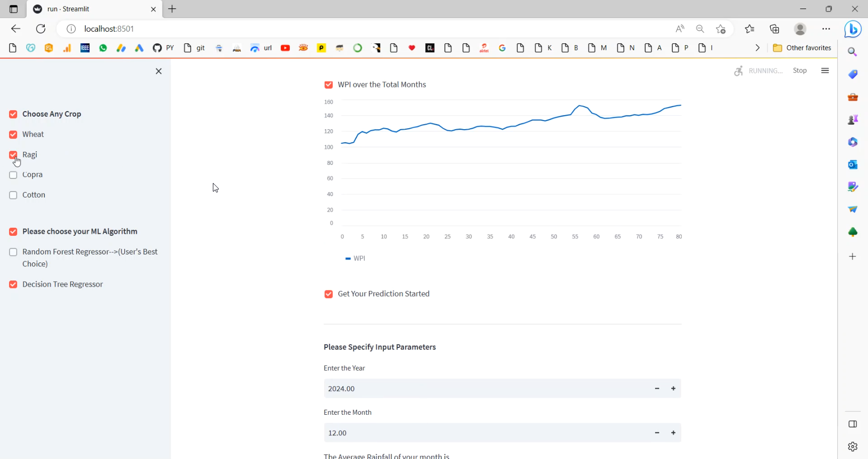868x459 pixels.
Task: Enable the Copra crop checkbox
Action: pyautogui.click(x=13, y=174)
